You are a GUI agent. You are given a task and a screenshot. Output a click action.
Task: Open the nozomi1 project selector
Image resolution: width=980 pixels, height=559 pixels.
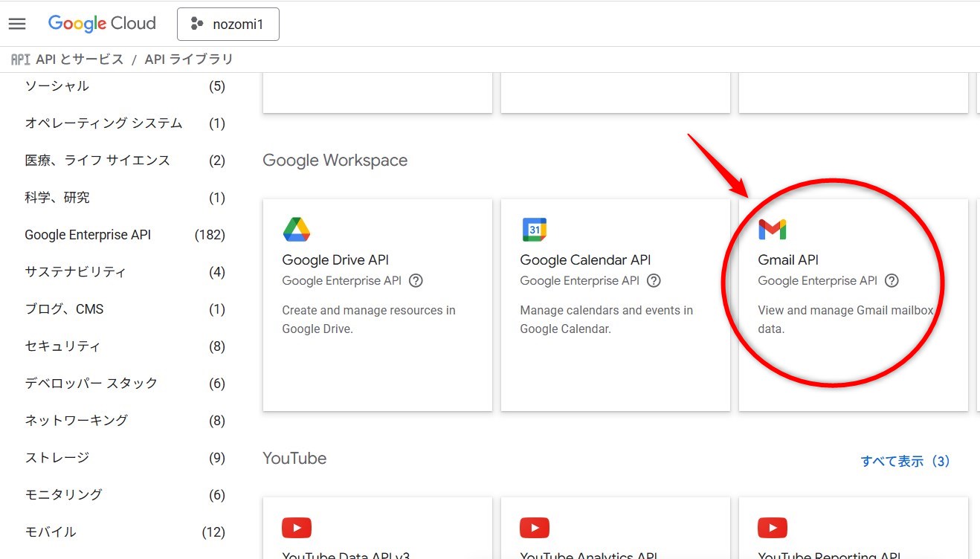pyautogui.click(x=228, y=25)
